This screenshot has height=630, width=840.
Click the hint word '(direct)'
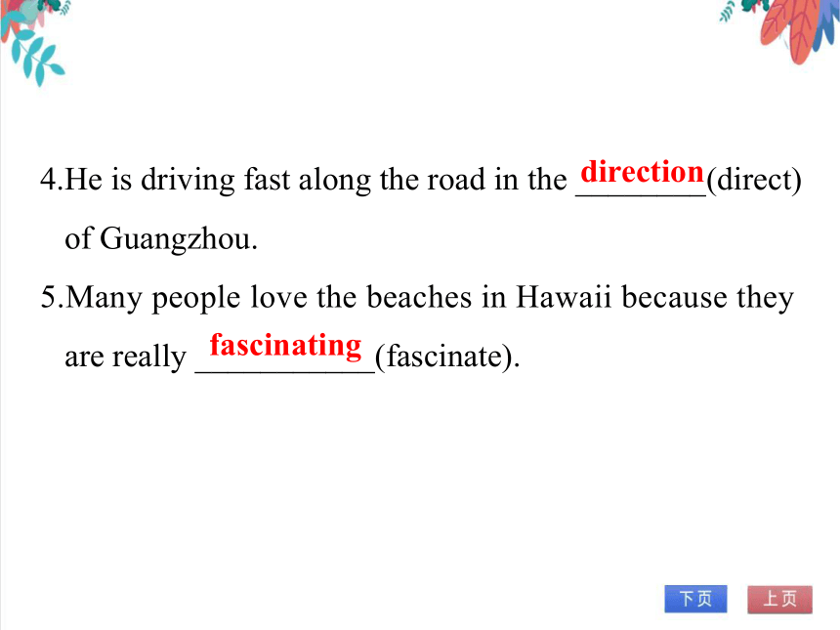(x=754, y=180)
